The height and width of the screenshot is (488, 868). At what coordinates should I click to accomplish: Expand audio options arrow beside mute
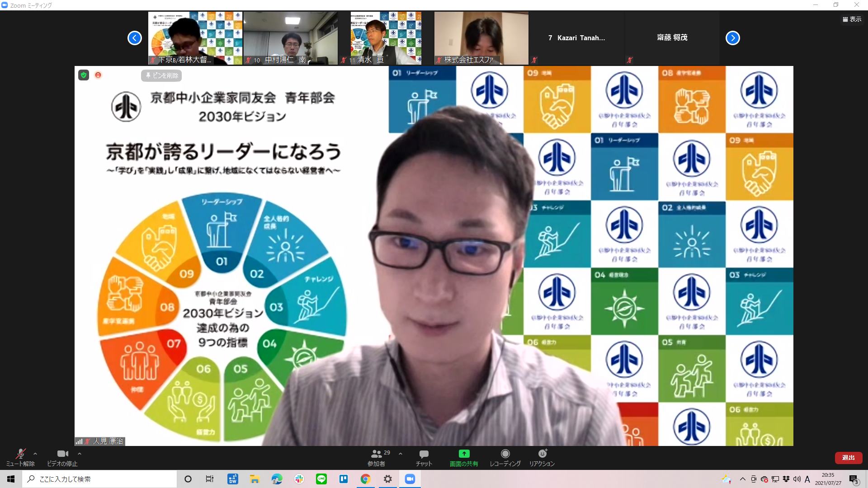35,454
